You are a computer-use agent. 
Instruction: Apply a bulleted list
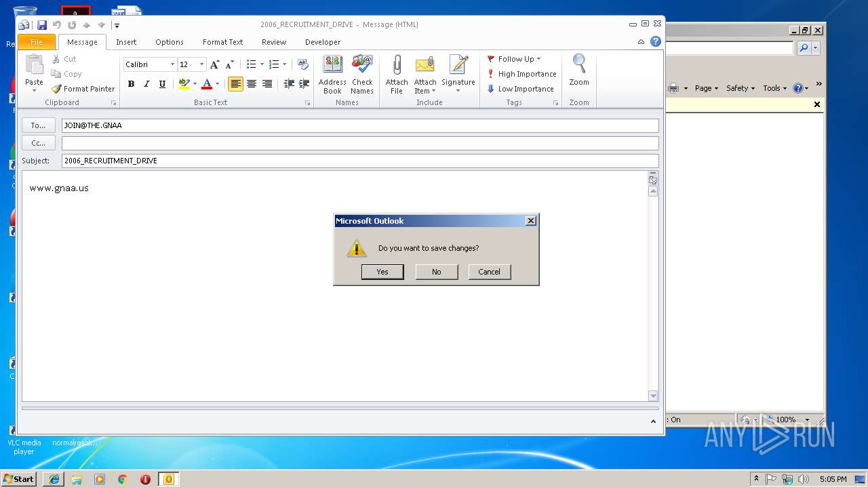click(251, 64)
